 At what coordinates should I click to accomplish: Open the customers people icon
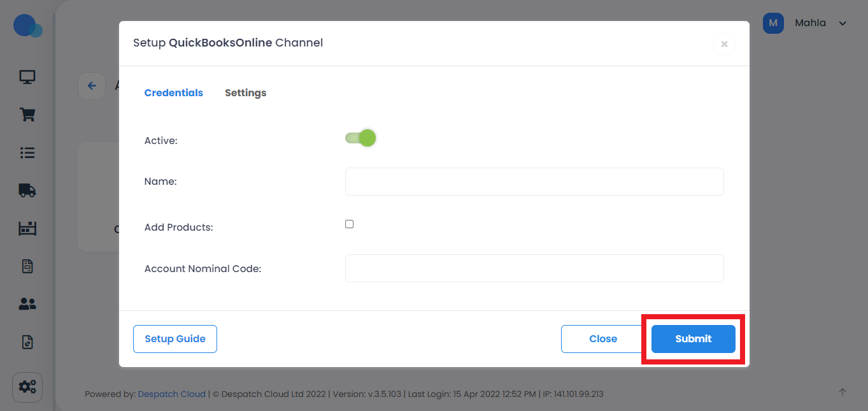click(27, 304)
